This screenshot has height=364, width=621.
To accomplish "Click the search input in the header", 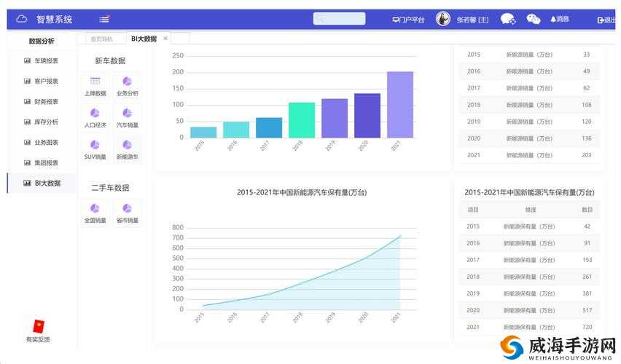I will pos(339,19).
